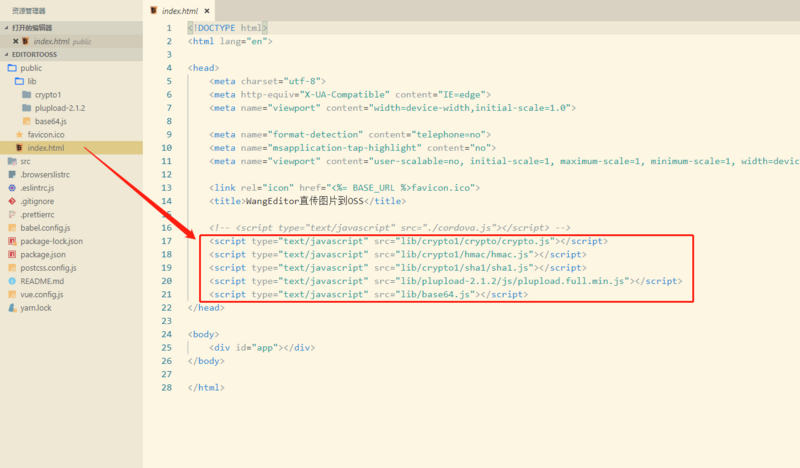The width and height of the screenshot is (800, 468).
Task: Expand the plupload-2.1.2 folder
Action: (x=71, y=108)
